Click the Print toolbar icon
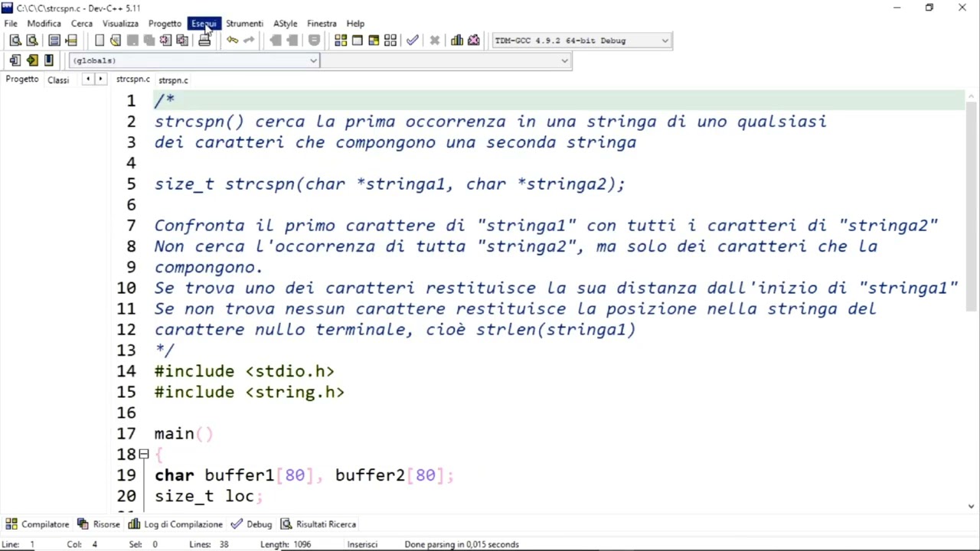Image resolution: width=980 pixels, height=551 pixels. (204, 41)
